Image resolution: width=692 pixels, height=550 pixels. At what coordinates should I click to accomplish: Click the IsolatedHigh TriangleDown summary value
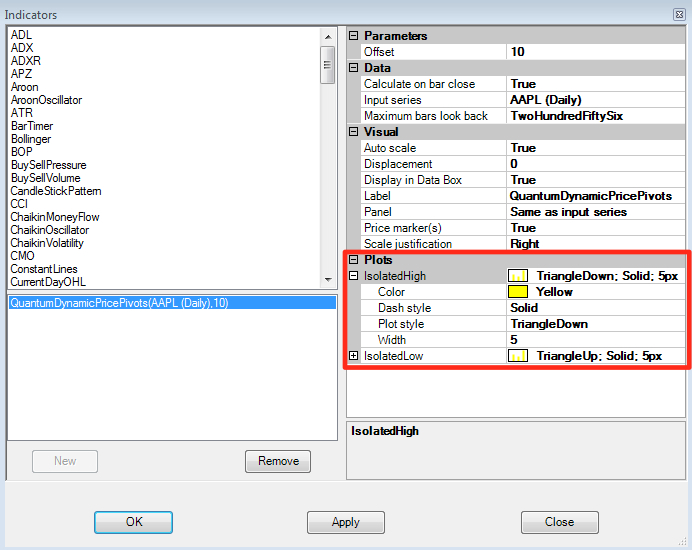607,276
